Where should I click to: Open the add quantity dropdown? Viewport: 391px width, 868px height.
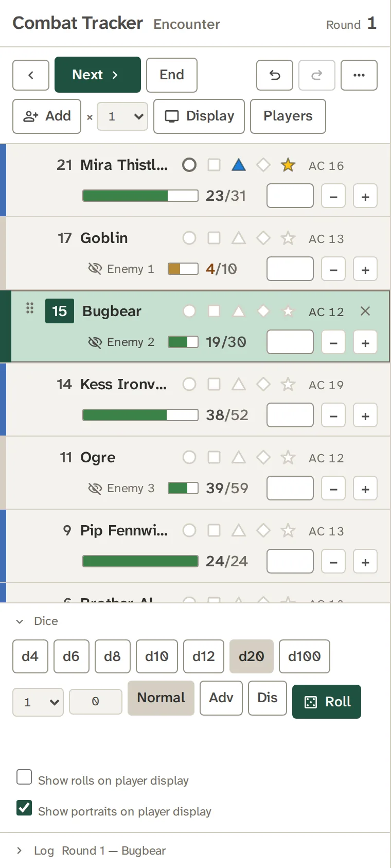tap(122, 116)
